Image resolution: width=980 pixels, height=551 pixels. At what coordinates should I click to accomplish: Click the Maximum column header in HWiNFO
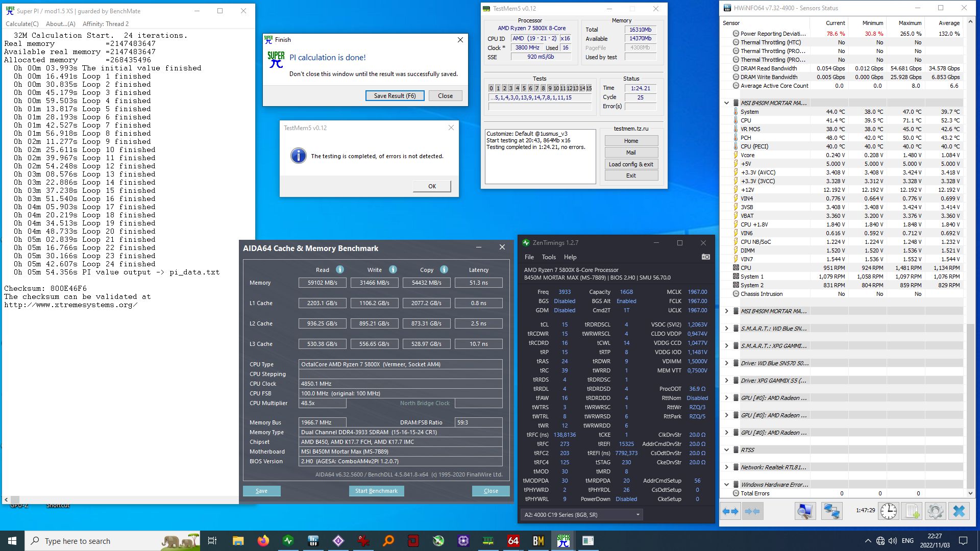point(910,23)
